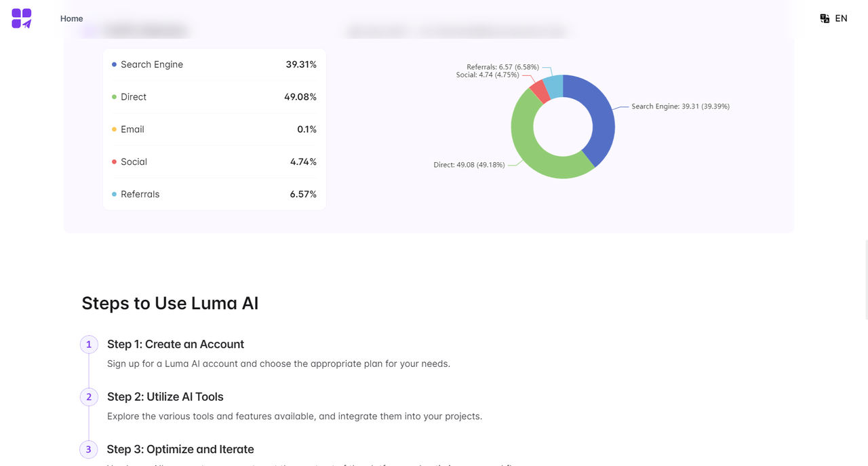The width and height of the screenshot is (868, 466).
Task: Open the Home menu item
Action: coord(71,18)
